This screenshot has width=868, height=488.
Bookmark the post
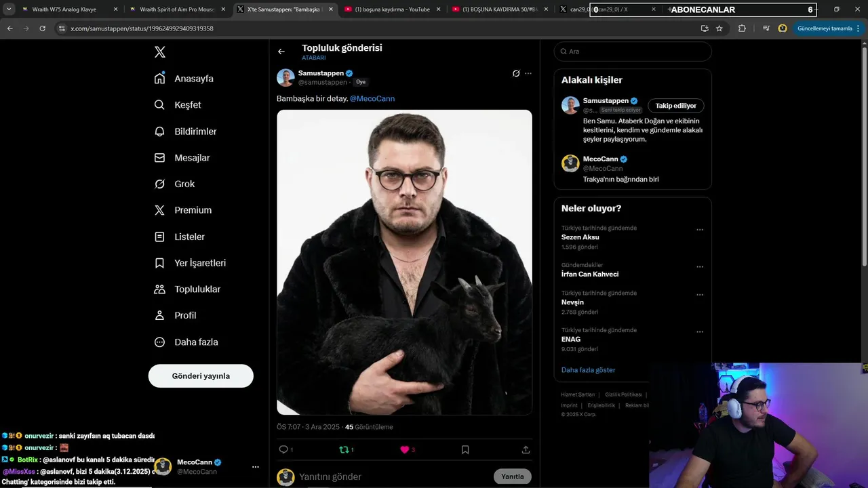click(x=465, y=449)
